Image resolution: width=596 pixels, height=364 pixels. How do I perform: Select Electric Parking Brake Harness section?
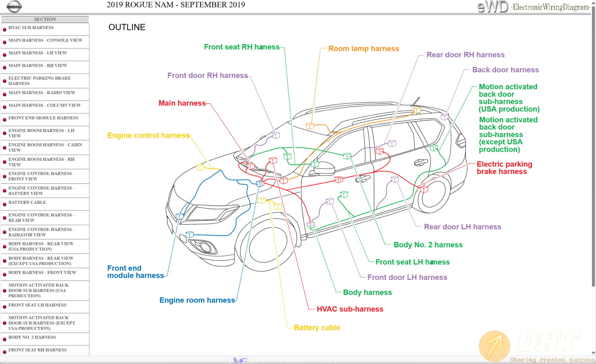coord(39,81)
